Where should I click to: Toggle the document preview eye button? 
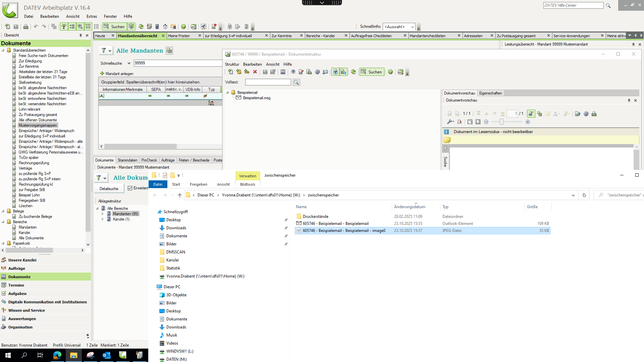[335, 72]
